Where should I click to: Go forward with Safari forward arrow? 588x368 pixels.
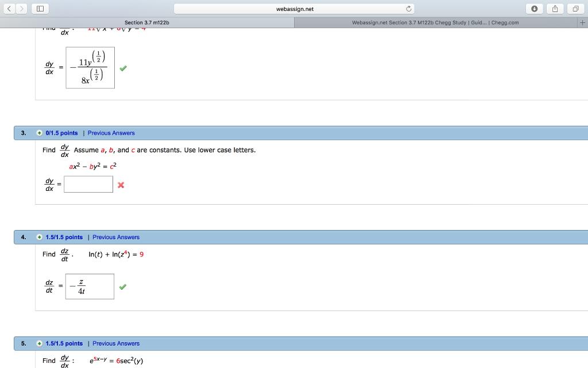tap(21, 9)
